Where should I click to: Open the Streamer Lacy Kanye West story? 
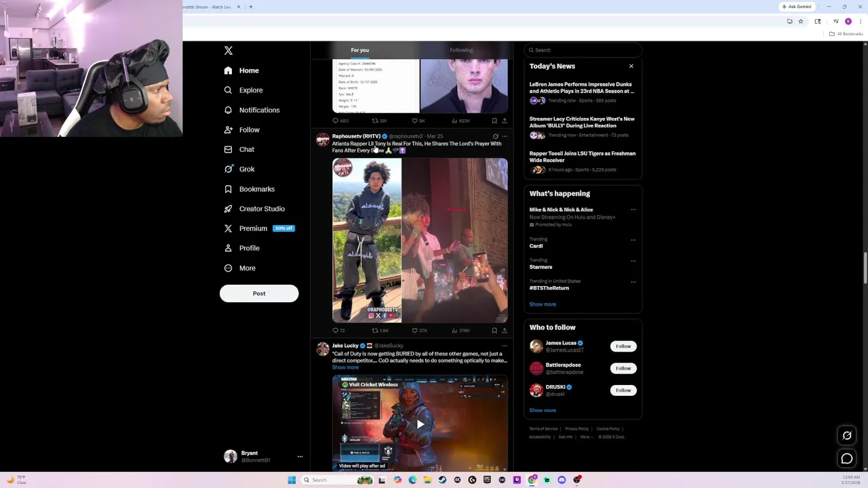click(583, 127)
